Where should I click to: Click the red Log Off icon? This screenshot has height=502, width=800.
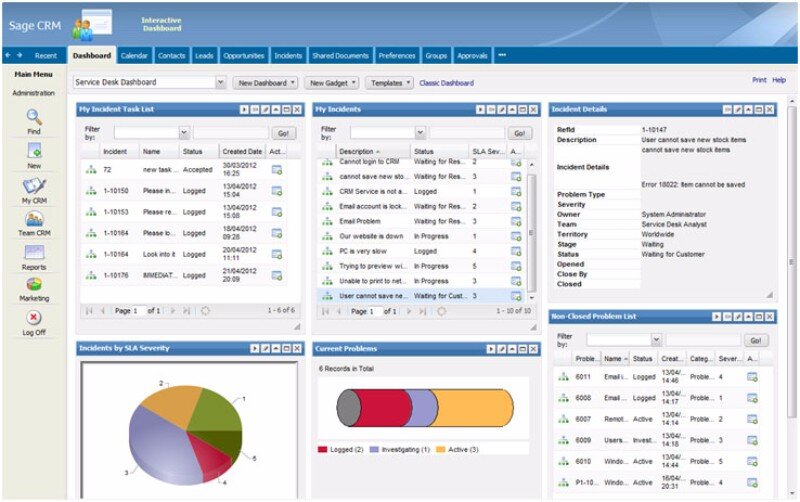(34, 318)
